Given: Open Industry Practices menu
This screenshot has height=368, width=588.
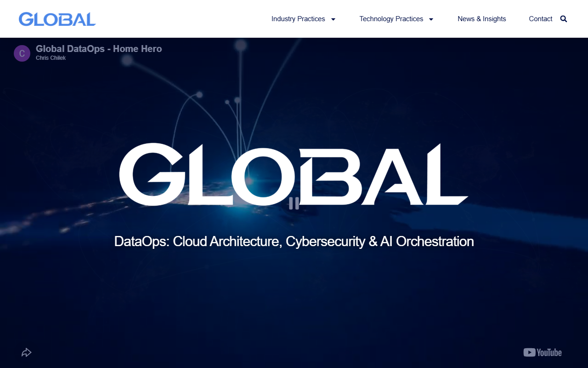Looking at the screenshot, I should point(298,19).
